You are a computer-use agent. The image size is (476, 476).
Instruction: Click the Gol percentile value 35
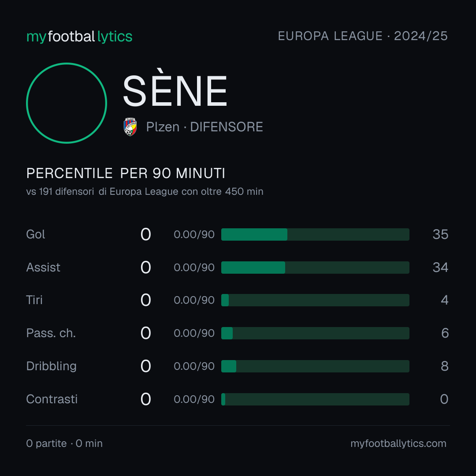[440, 234]
